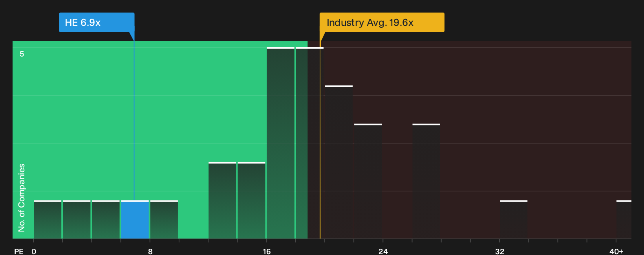Click the PE axis label 40+

click(616, 251)
